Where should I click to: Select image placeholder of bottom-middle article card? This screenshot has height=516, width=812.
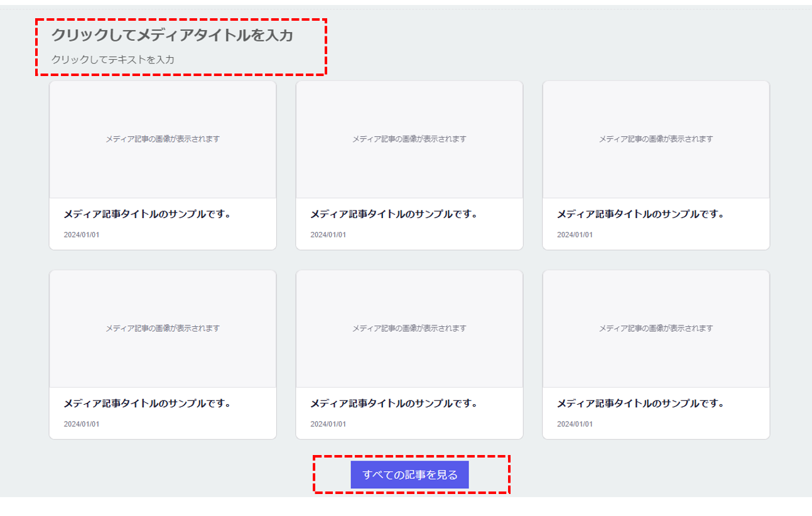click(x=409, y=328)
